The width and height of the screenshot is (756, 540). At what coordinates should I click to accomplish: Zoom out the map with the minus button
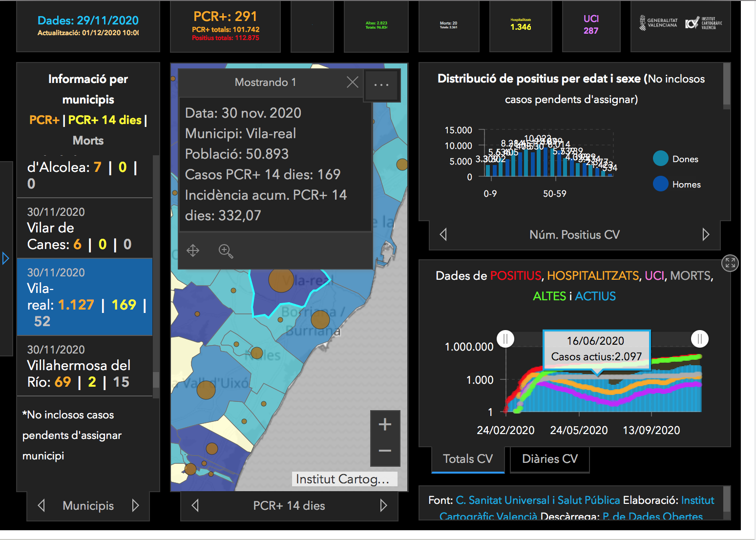385,451
